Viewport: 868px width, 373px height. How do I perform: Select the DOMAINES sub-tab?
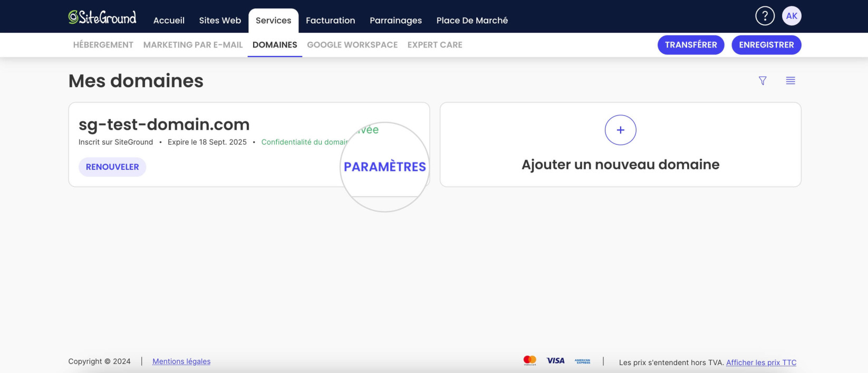[x=275, y=45]
